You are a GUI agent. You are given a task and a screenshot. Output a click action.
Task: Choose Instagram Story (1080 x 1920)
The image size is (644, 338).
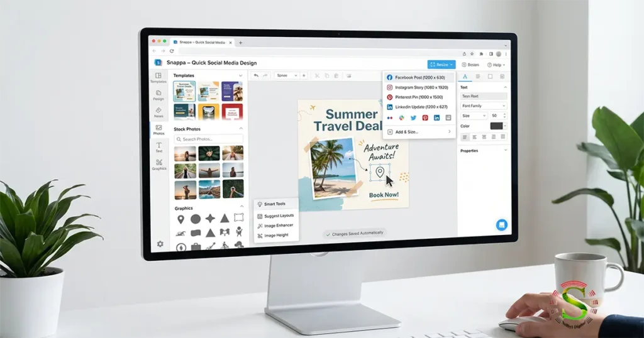419,87
